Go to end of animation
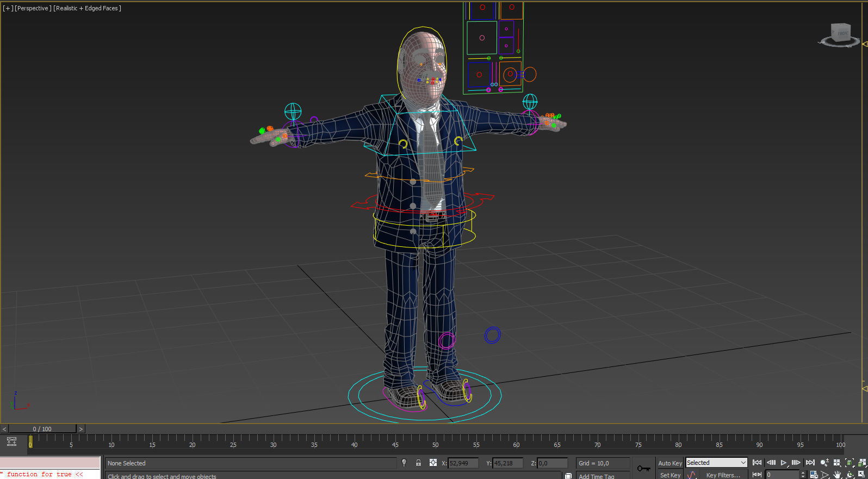Image resolution: width=868 pixels, height=479 pixels. click(810, 463)
